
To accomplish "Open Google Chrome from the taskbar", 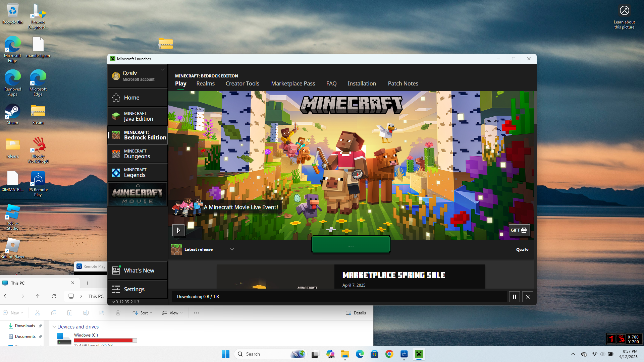I will [389, 354].
